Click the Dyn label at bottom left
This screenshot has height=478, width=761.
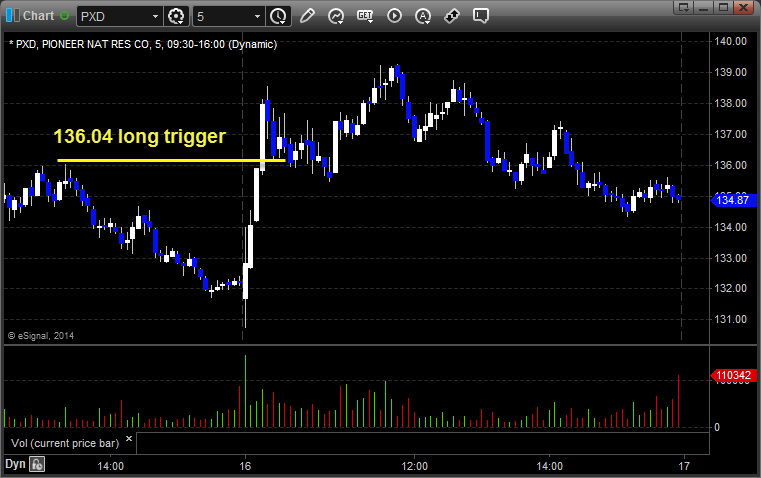point(15,464)
